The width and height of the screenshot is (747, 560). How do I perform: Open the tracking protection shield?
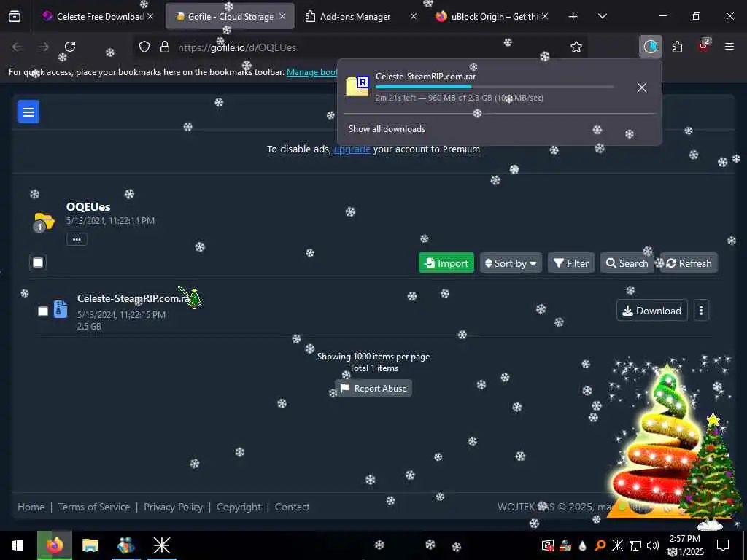click(x=144, y=47)
